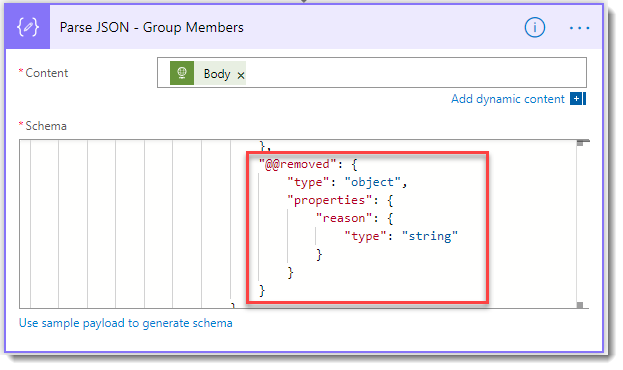Image resolution: width=623 pixels, height=370 pixels.
Task: Click the "reason" key in schema
Action: coord(344,218)
